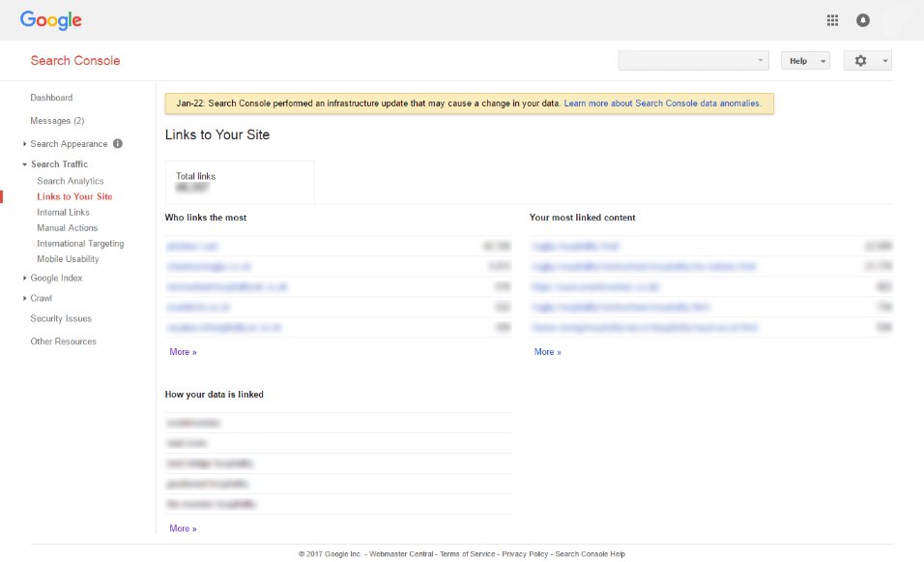
Task: Open the Google apps grid
Action: pyautogui.click(x=832, y=20)
